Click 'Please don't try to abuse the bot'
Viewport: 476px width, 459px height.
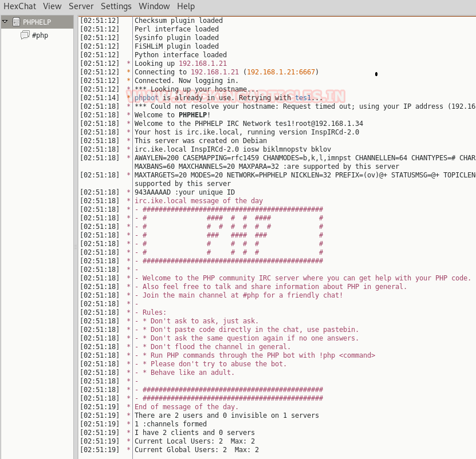[x=218, y=364]
